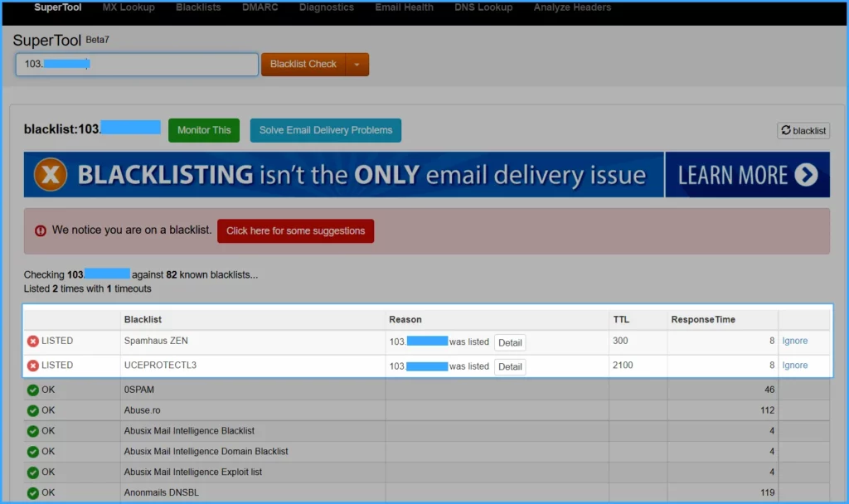Screen dimensions: 849x504
Task: Click the LEARN MORE arrow in banner
Action: pos(805,175)
